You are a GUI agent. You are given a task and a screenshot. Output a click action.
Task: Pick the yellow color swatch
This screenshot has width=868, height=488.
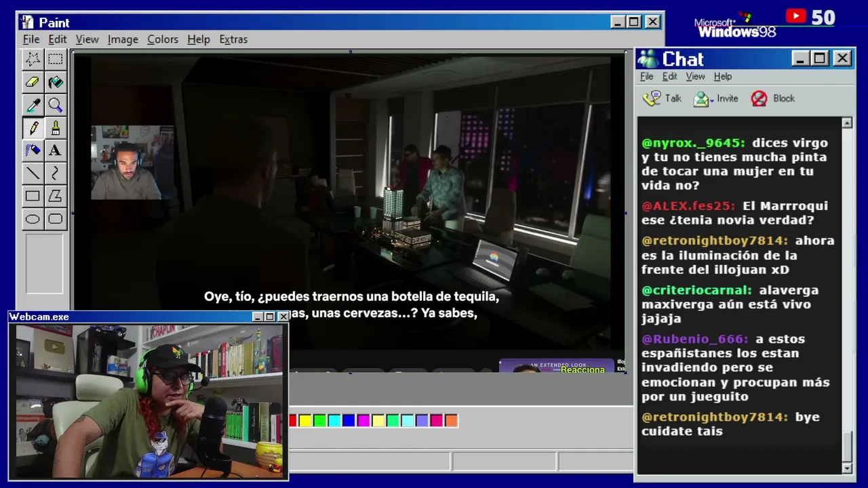tap(305, 421)
